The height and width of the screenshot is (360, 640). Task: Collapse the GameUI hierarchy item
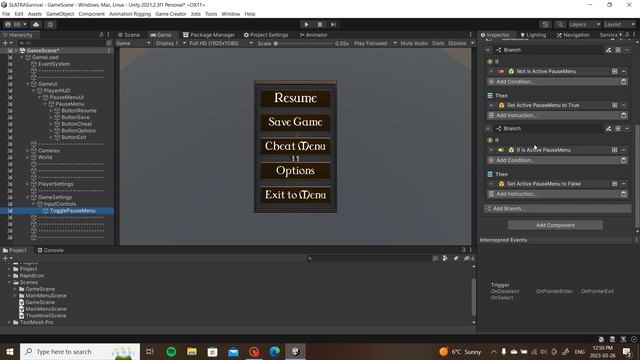click(28, 84)
